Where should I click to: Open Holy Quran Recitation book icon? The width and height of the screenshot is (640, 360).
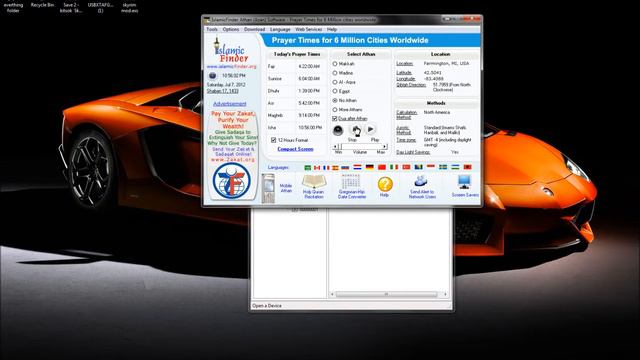click(313, 181)
